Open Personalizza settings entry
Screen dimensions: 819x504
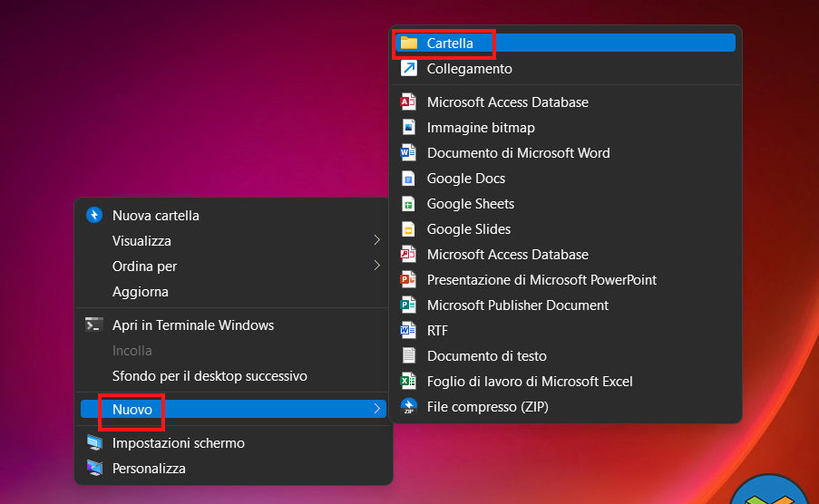pyautogui.click(x=149, y=469)
